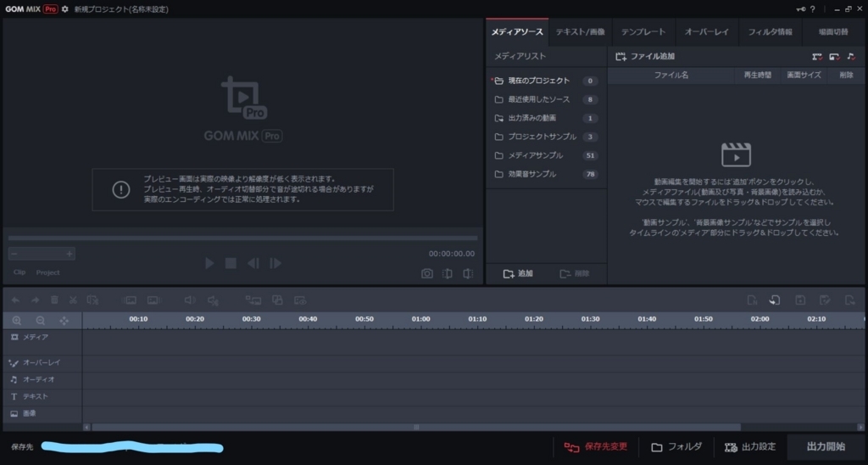Click the overlapping squares toolbar icon

[277, 300]
